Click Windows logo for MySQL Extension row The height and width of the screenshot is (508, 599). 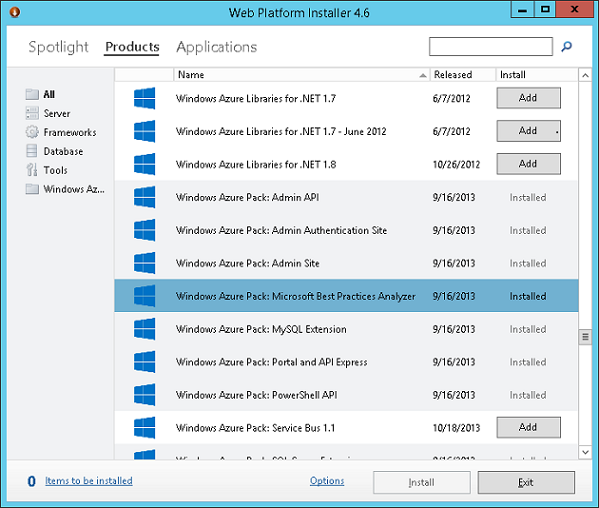click(x=144, y=329)
